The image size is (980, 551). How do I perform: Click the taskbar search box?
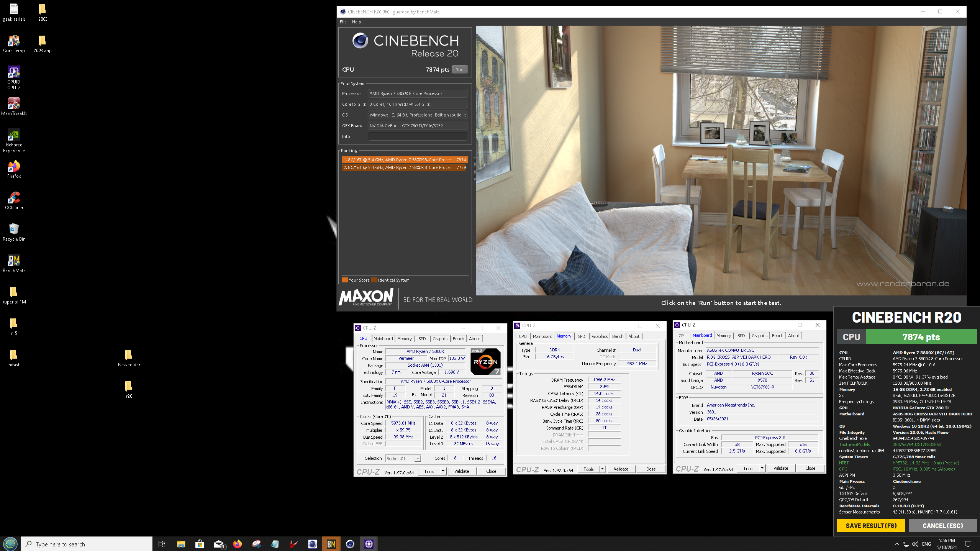pos(87,544)
